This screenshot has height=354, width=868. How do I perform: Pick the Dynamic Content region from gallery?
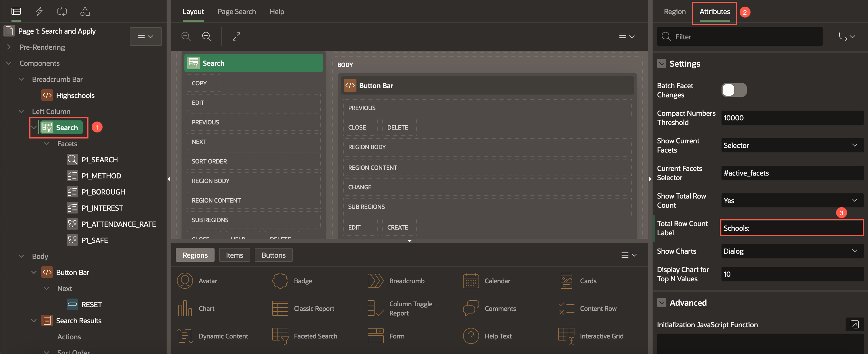click(213, 336)
